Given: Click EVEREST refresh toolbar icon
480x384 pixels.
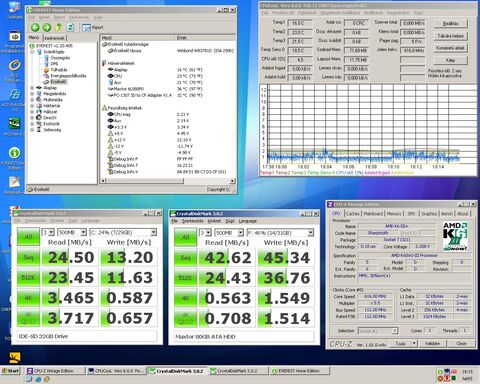Looking at the screenshot, I should [70, 27].
